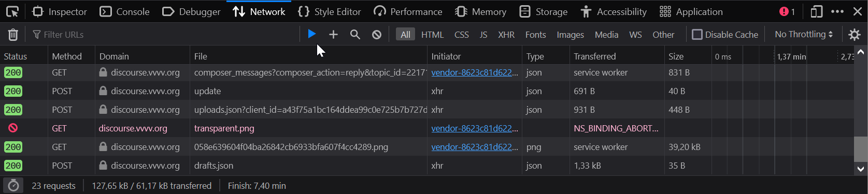
Task: Open the Debugger tab
Action: [191, 11]
